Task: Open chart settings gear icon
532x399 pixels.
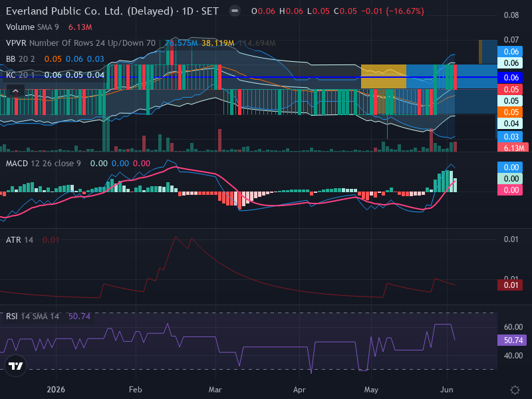Action: tap(515, 390)
